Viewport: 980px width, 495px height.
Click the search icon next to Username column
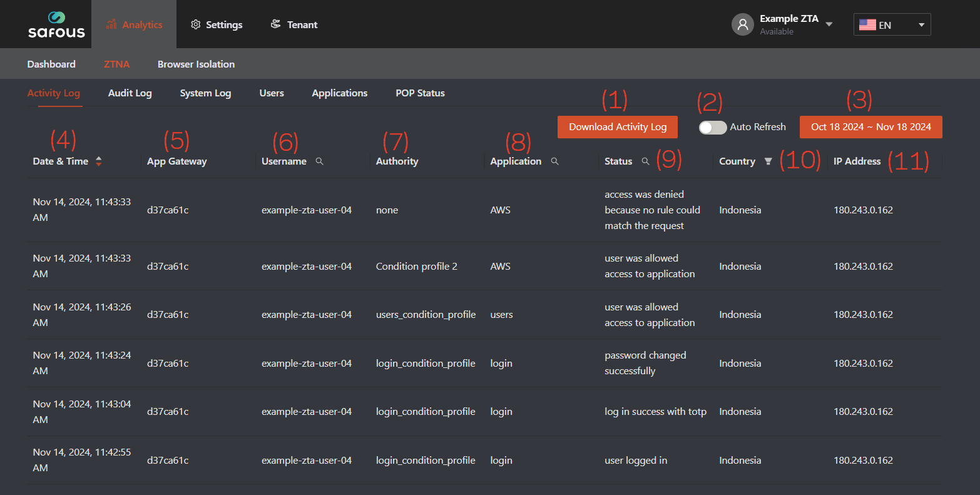click(x=320, y=161)
